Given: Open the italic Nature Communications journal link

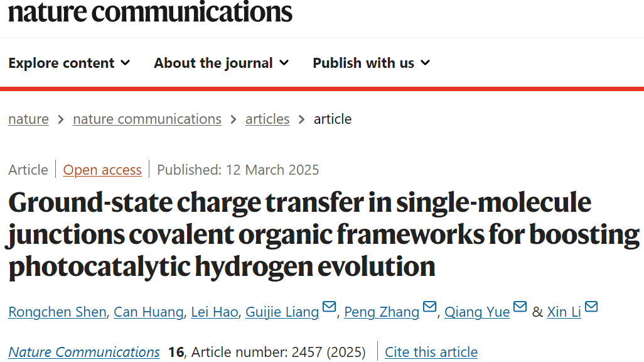Looking at the screenshot, I should tap(83, 352).
